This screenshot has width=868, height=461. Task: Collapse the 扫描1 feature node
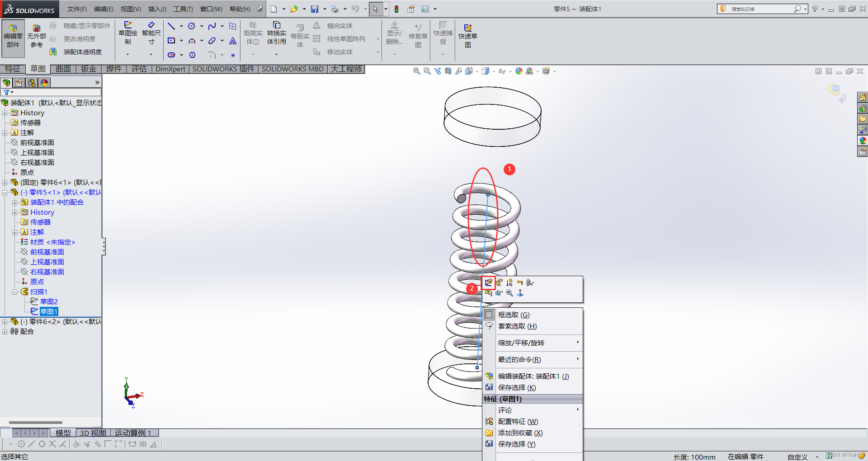point(14,292)
